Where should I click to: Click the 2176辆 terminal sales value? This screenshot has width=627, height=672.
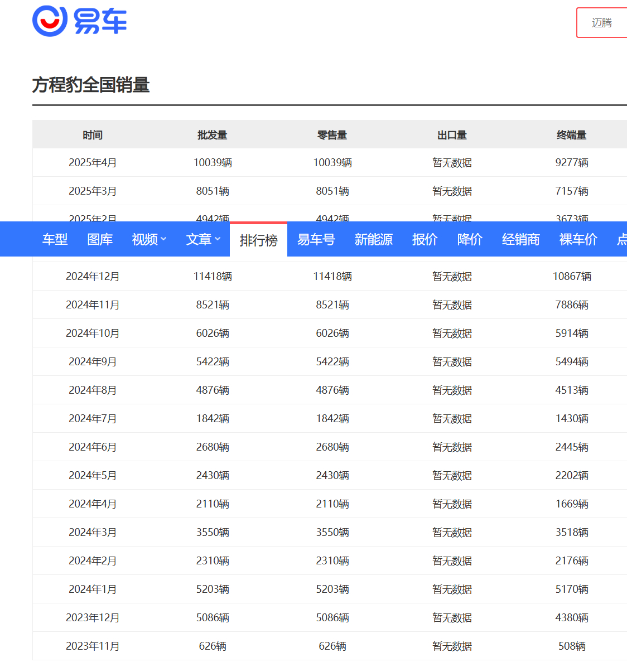pyautogui.click(x=572, y=560)
